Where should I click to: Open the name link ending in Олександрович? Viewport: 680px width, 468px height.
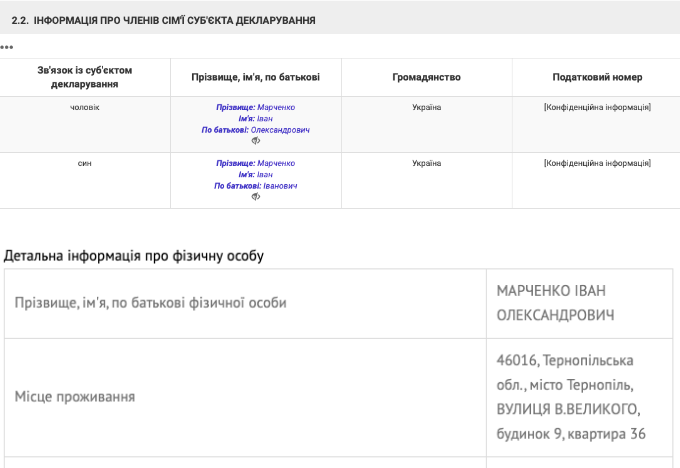[256, 130]
